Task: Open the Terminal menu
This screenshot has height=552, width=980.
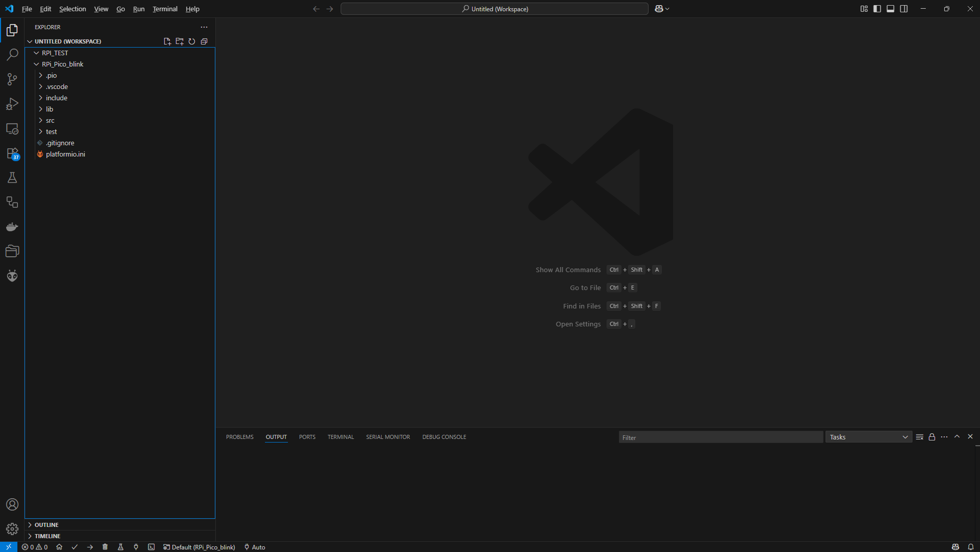Action: (x=165, y=9)
